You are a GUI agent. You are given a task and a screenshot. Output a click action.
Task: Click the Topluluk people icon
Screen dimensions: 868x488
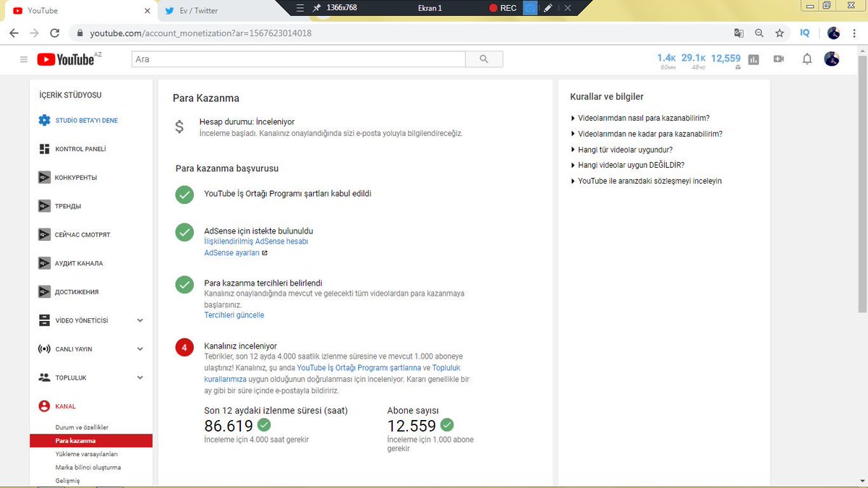click(x=44, y=377)
